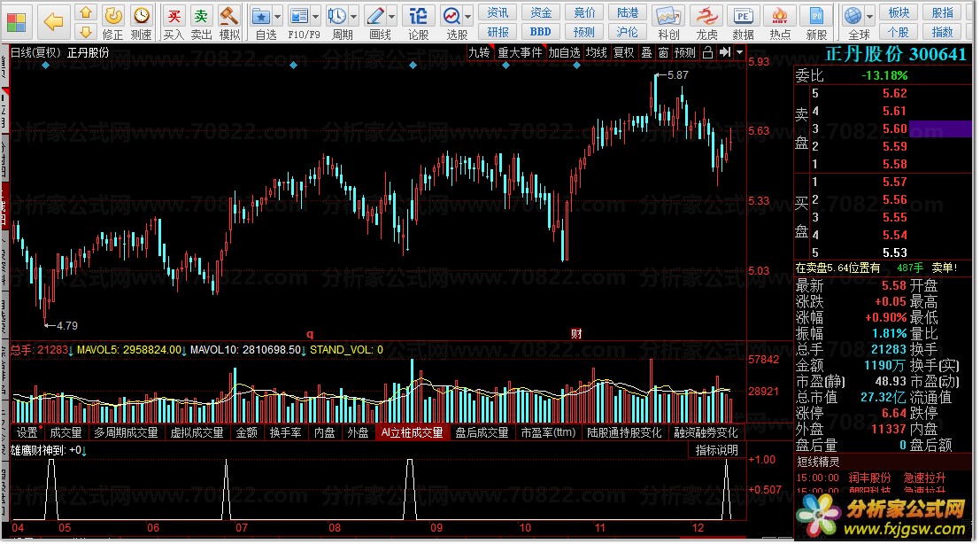
Task: Switch to the 虚拟成交量 tab
Action: click(197, 432)
